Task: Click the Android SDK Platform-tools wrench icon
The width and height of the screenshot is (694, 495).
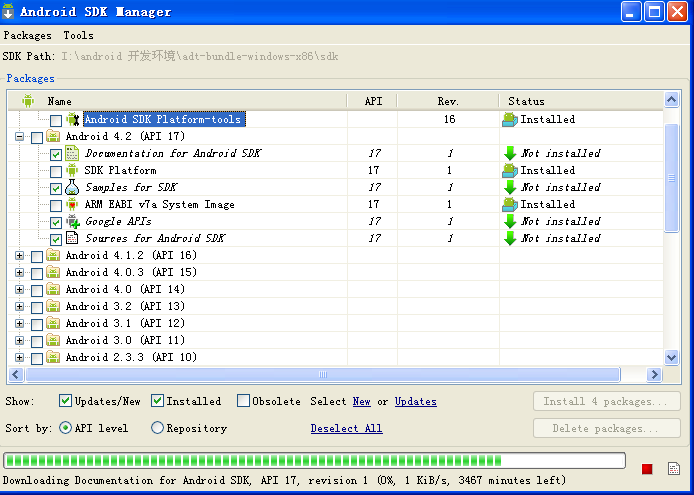Action: click(x=73, y=119)
